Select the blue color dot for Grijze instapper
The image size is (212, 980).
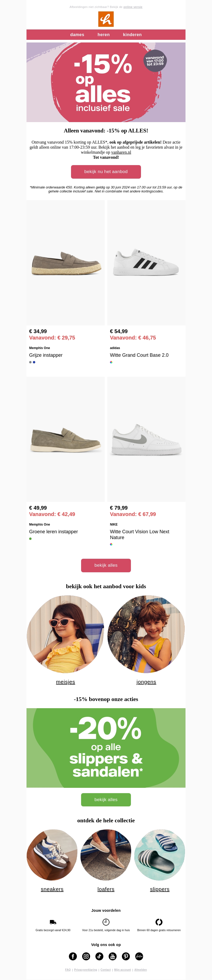point(34,362)
